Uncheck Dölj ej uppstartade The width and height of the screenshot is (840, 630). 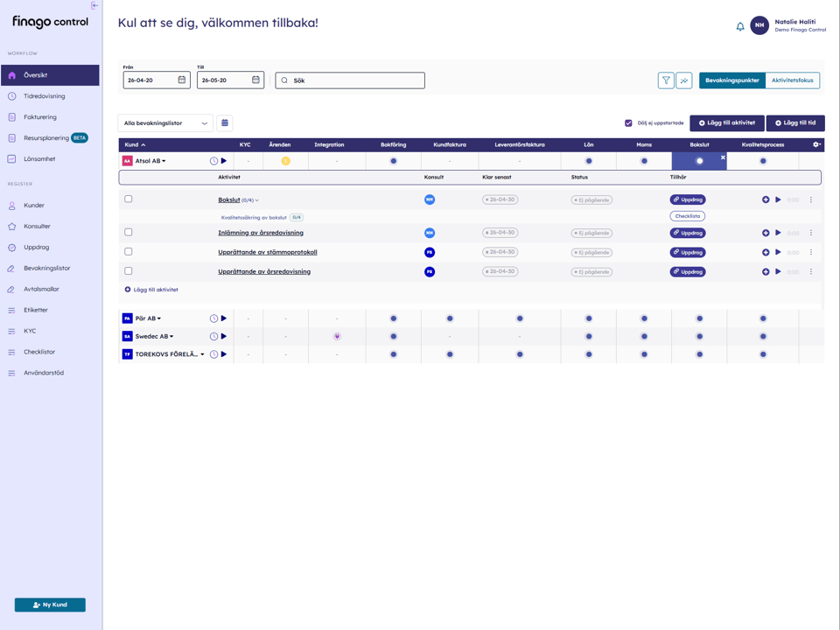click(x=627, y=122)
